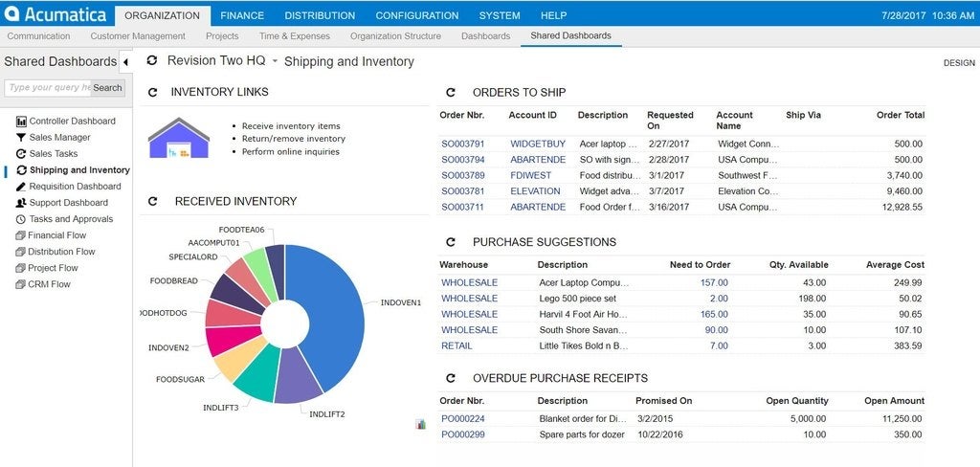Click the Search button

pos(107,87)
